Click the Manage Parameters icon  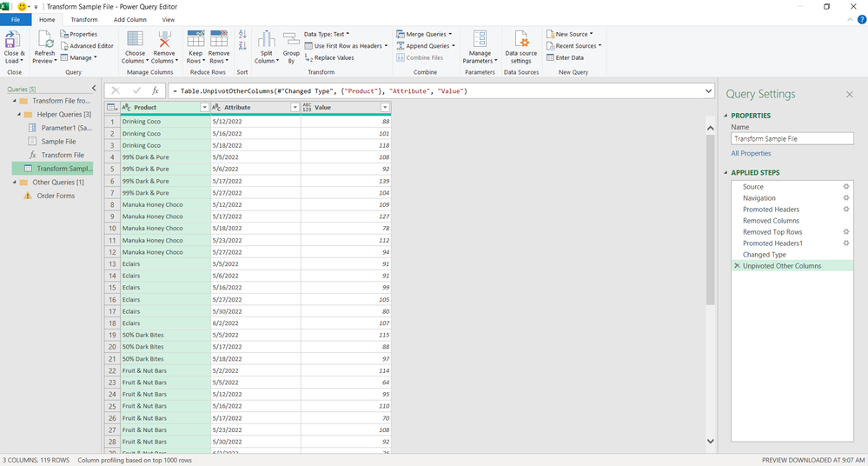[480, 39]
